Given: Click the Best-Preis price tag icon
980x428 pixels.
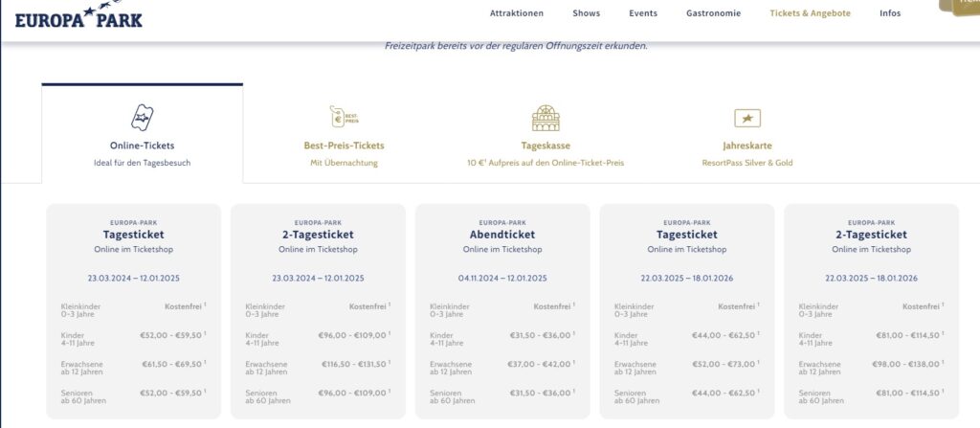Looking at the screenshot, I should (x=344, y=117).
